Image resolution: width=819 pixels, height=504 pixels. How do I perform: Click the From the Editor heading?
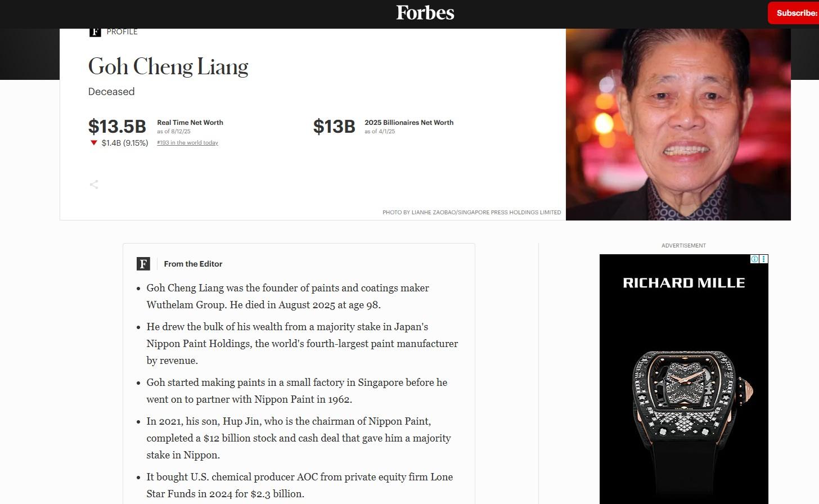click(x=193, y=264)
